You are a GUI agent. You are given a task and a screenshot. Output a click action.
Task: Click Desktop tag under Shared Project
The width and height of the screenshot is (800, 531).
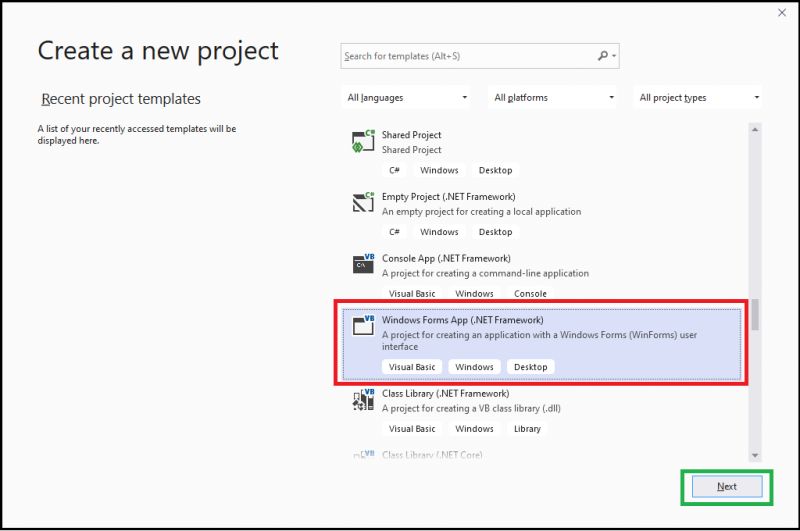pos(495,170)
